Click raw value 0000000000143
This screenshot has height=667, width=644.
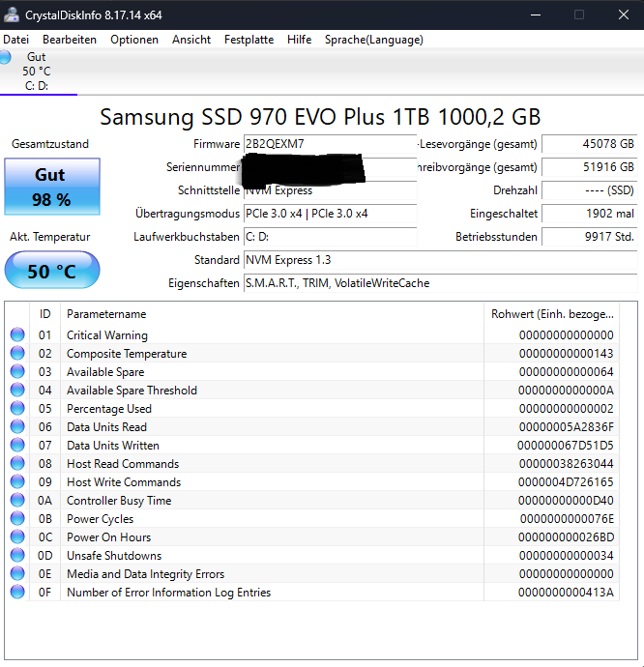click(566, 354)
